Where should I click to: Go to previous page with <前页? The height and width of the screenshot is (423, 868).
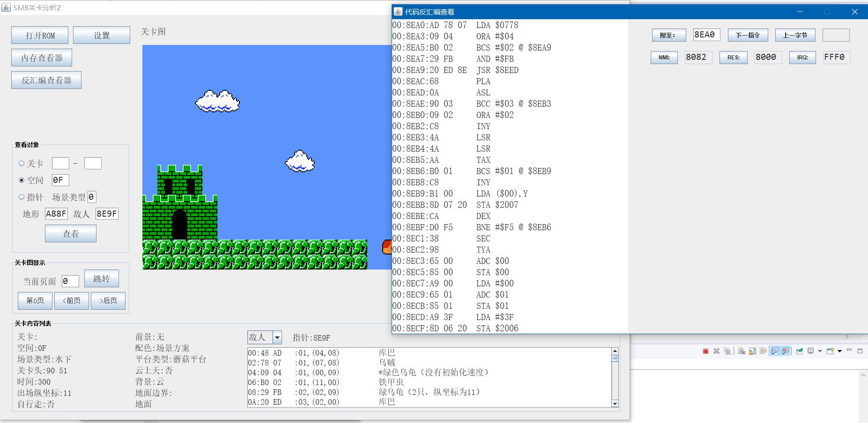pos(72,300)
